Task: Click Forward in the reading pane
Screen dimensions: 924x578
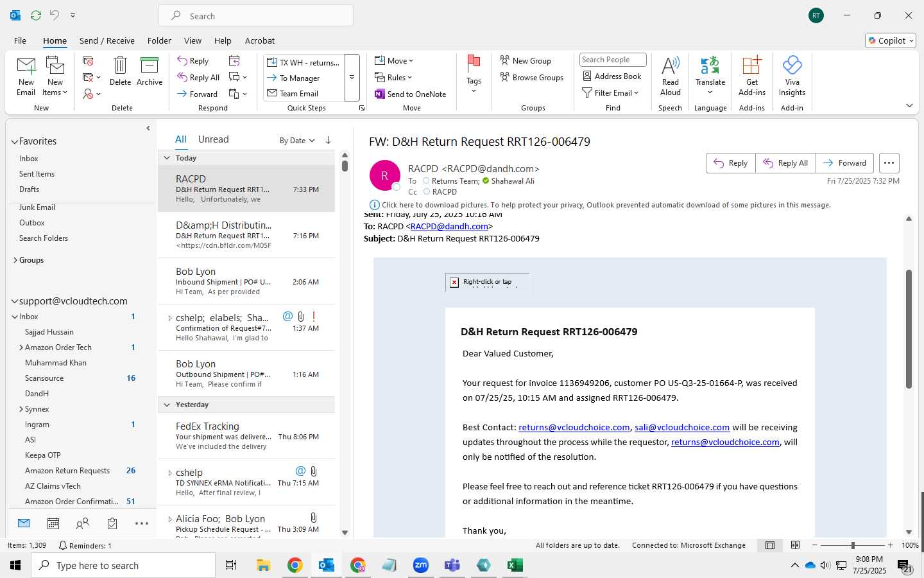Action: (844, 163)
